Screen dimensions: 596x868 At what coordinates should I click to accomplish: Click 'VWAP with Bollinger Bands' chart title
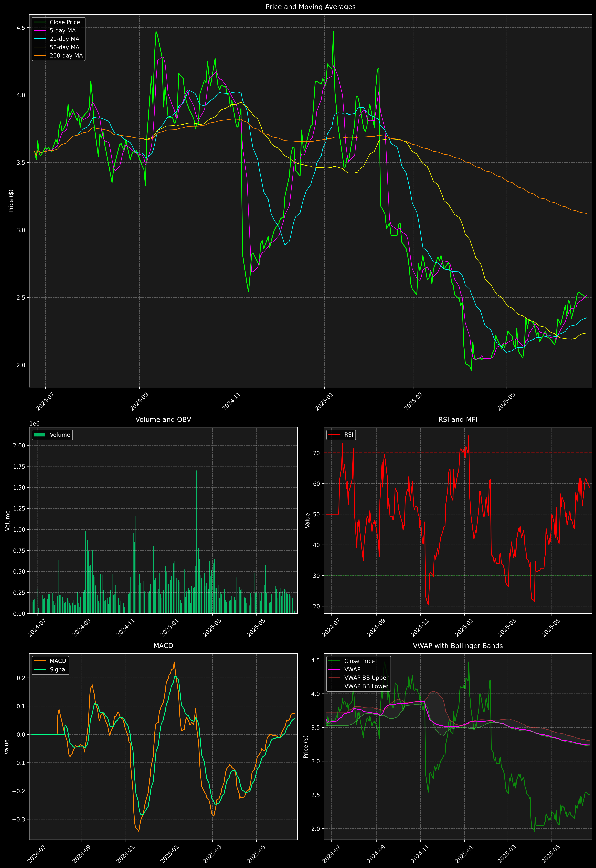click(458, 646)
